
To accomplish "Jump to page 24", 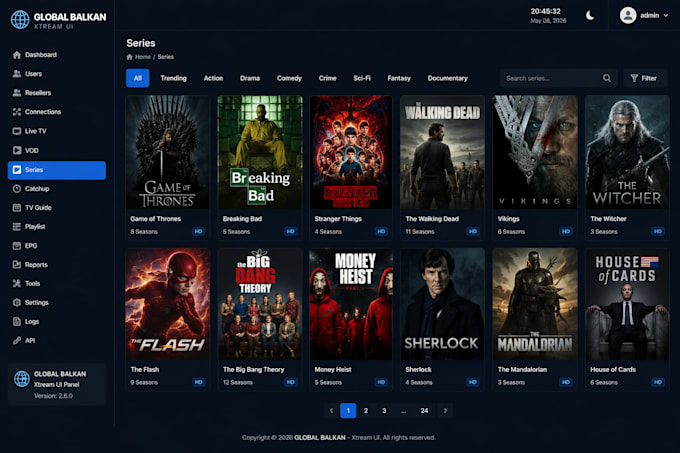I will tap(424, 411).
